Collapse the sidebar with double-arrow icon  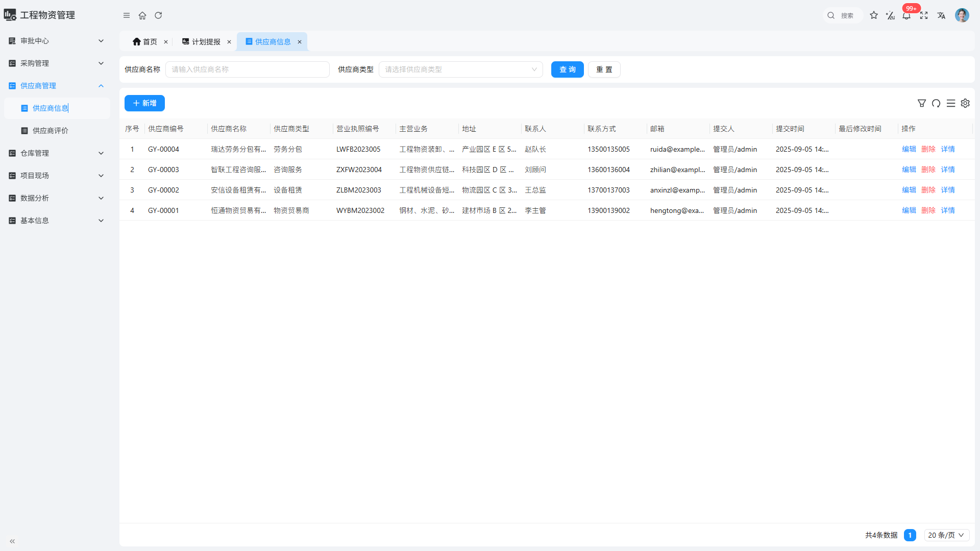[x=12, y=541]
